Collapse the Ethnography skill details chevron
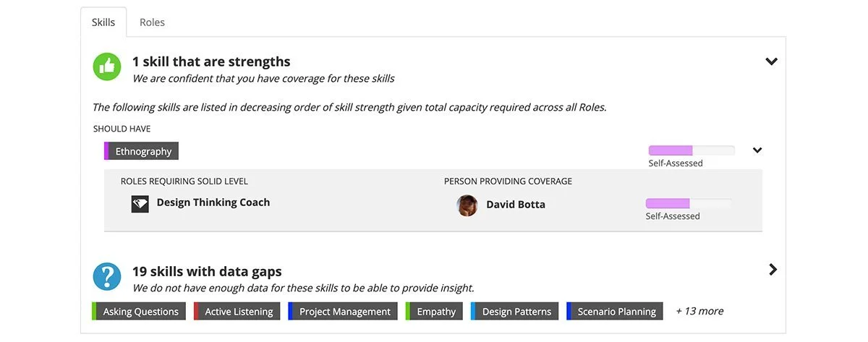This screenshot has height=342, width=868. 757,150
